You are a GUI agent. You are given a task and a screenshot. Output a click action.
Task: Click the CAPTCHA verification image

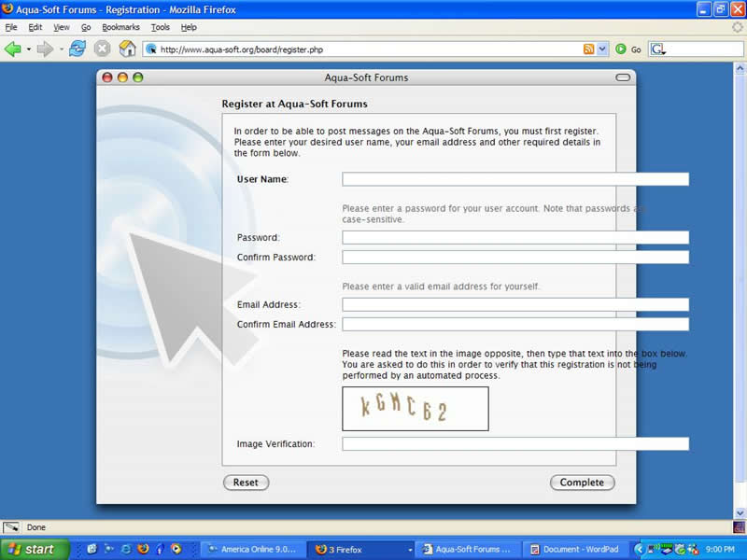click(x=416, y=409)
